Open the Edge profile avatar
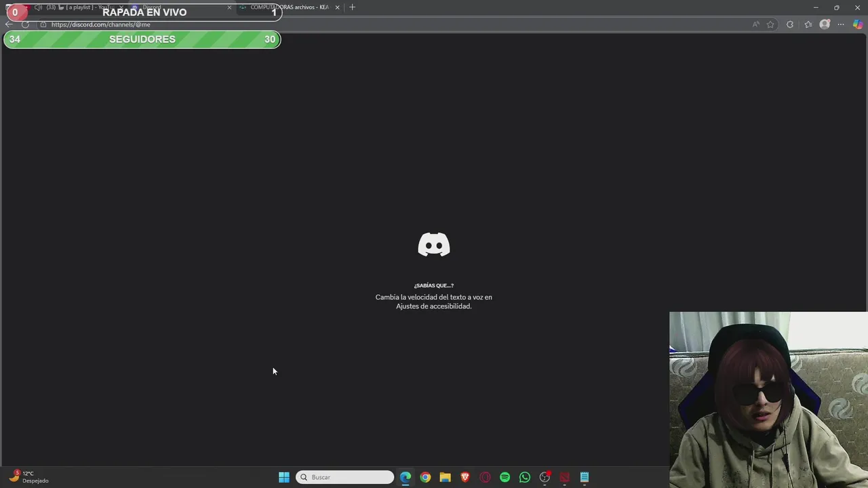Image resolution: width=868 pixels, height=488 pixels. [x=825, y=24]
